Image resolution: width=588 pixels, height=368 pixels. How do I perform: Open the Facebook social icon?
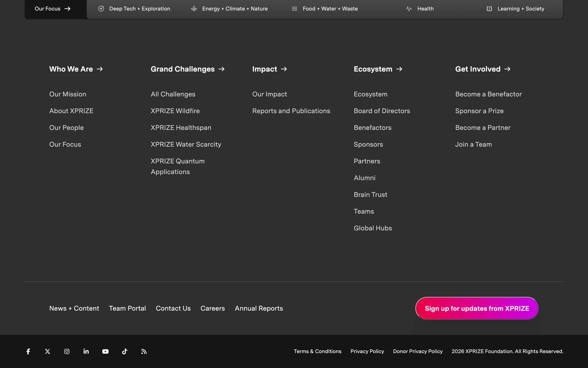click(28, 351)
